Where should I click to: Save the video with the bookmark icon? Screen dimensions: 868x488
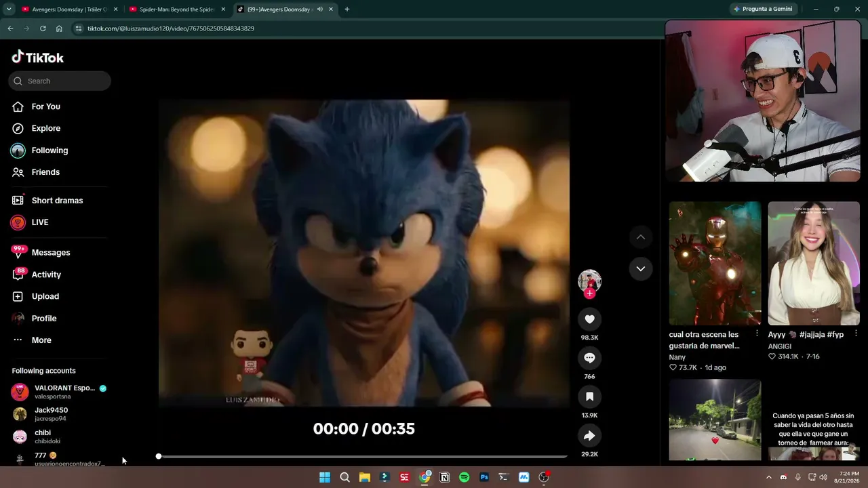click(589, 396)
